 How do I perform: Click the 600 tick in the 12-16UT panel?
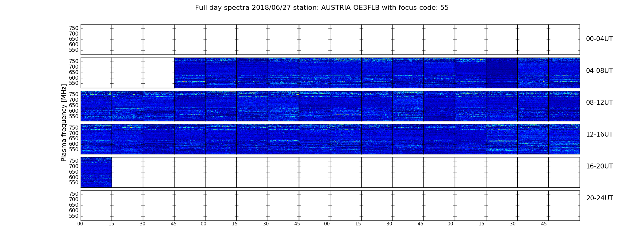(74, 144)
